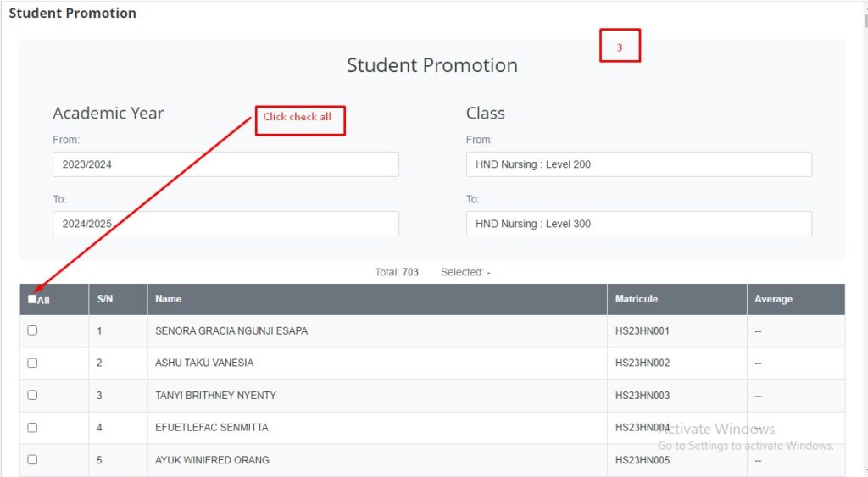Open Academic Year To 2024/2025 dropdown

[x=225, y=224]
